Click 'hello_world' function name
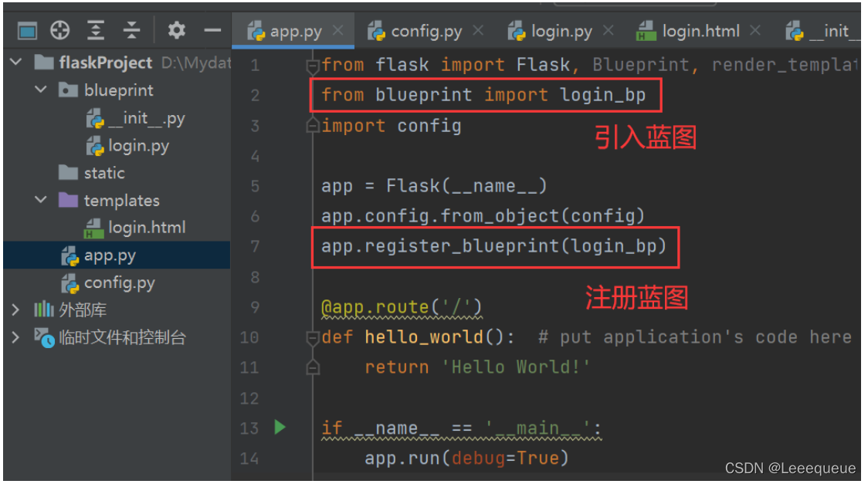 pos(423,337)
